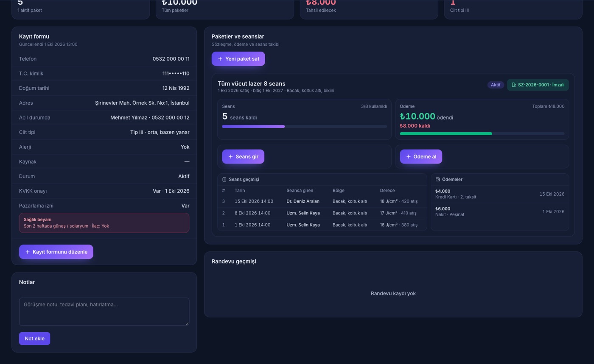Select session row 8 Eki 2026 14:00
The height and width of the screenshot is (364, 594).
[322, 213]
